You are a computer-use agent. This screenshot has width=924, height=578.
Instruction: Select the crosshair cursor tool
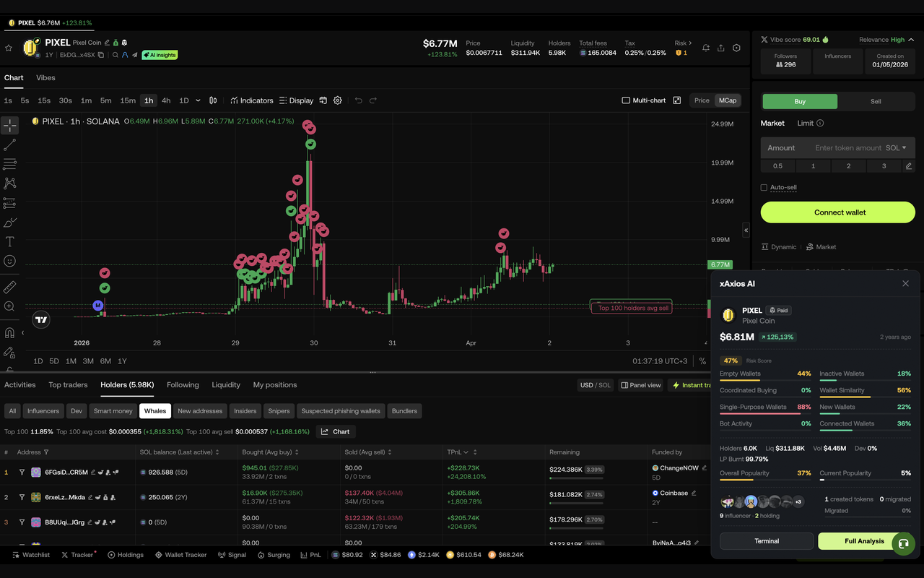pyautogui.click(x=9, y=126)
